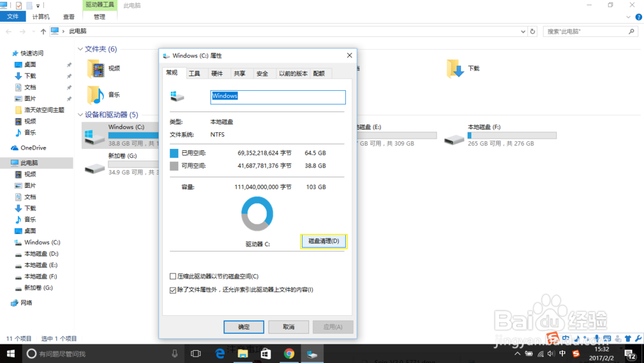Screen dimensions: 644x363
Task: Open the Windows Start menu
Action: pyautogui.click(x=11, y=353)
